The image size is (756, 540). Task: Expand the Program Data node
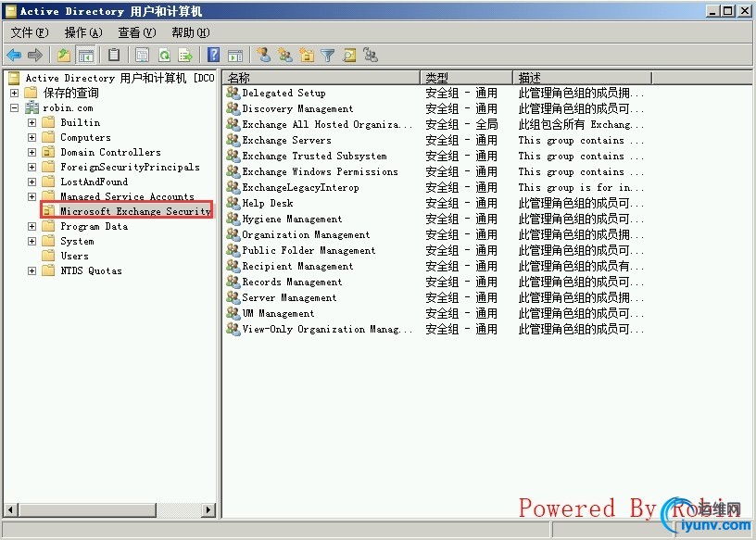point(31,226)
